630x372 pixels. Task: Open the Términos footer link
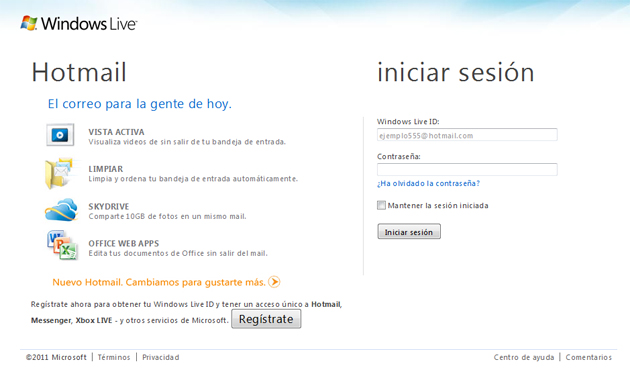coord(114,357)
